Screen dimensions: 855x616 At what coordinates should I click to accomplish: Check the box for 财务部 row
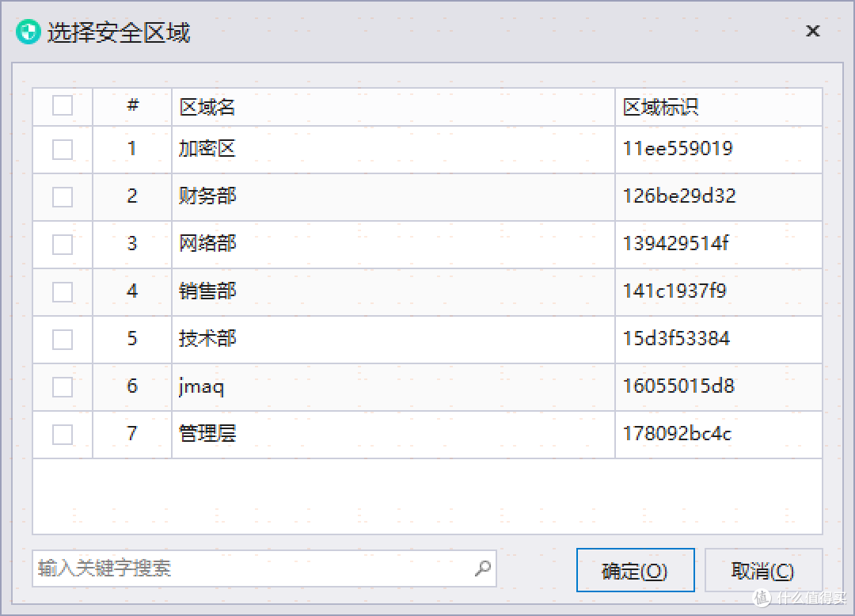(63, 197)
